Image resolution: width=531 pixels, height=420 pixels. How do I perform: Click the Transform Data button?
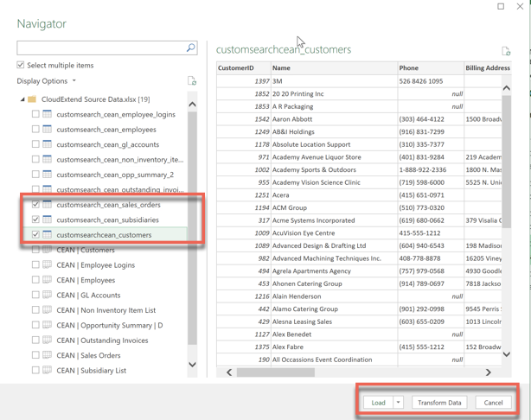point(439,403)
